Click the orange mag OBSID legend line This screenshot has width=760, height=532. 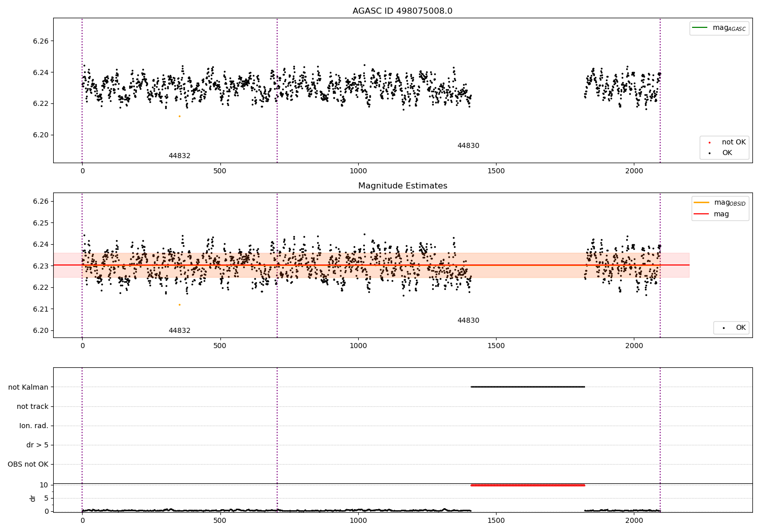tap(701, 202)
